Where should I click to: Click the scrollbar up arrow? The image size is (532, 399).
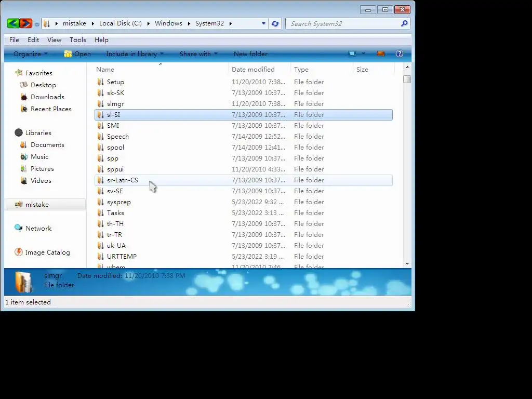pos(407,67)
